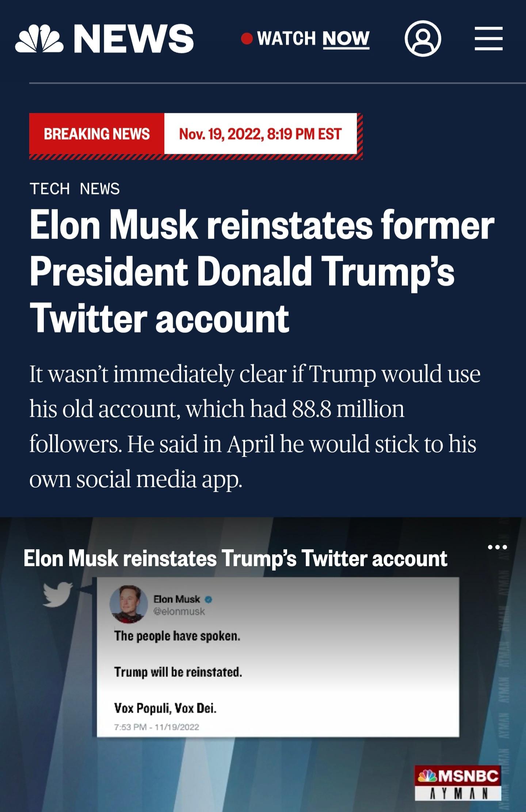Tap the Watch Now link
The image size is (526, 812).
coord(313,38)
